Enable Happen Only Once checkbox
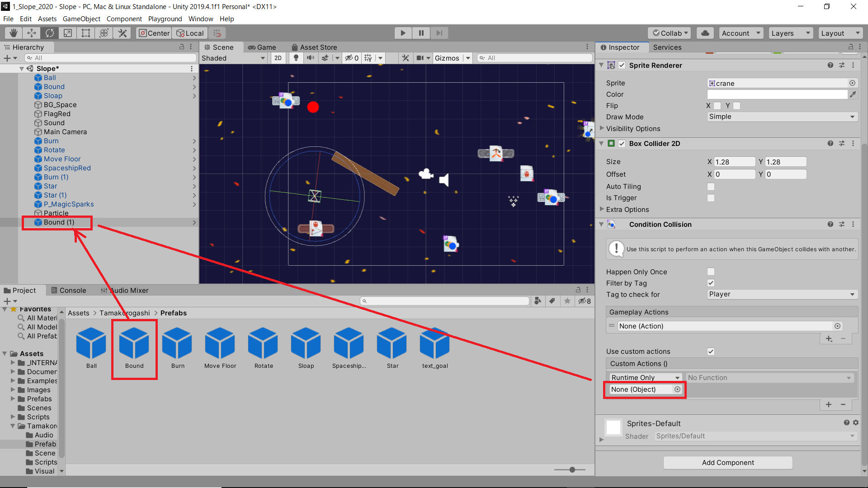The width and height of the screenshot is (868, 488). pyautogui.click(x=711, y=272)
